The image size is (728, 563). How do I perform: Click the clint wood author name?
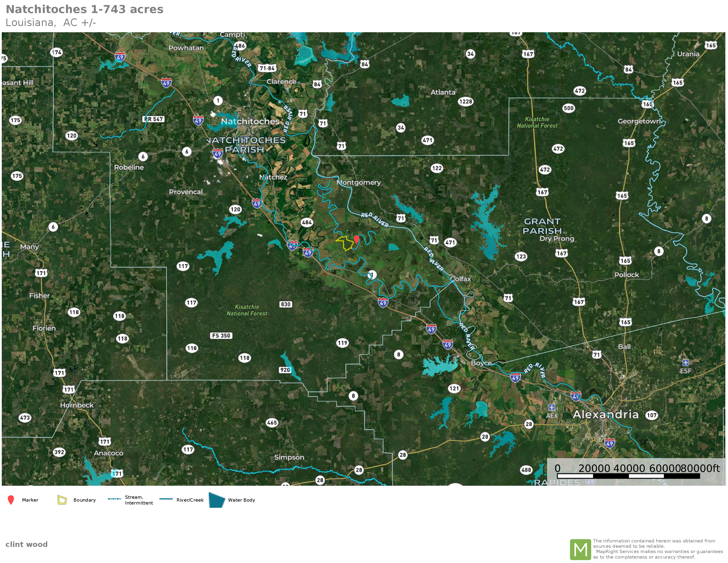tap(27, 544)
